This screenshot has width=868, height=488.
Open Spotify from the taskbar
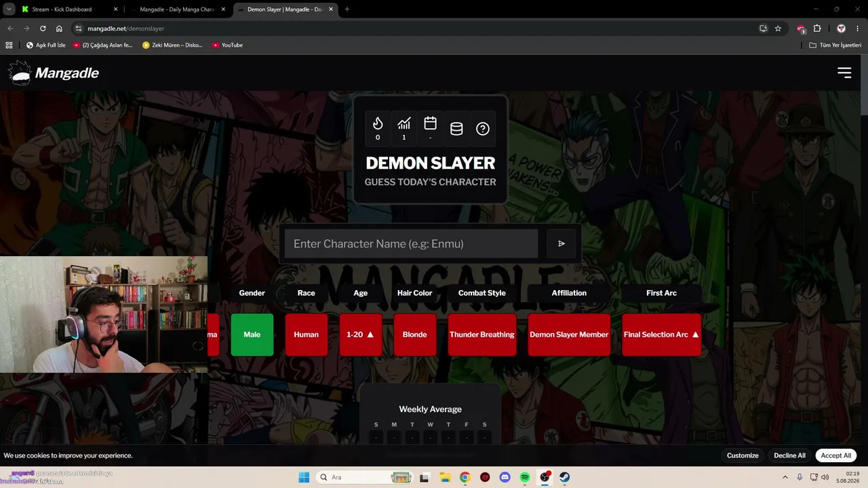point(525,477)
